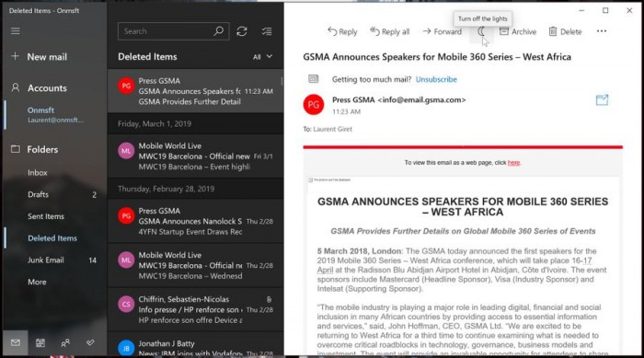Viewport: 644px width, 358px height.
Task: Select the Junk Email folder
Action: click(x=46, y=260)
